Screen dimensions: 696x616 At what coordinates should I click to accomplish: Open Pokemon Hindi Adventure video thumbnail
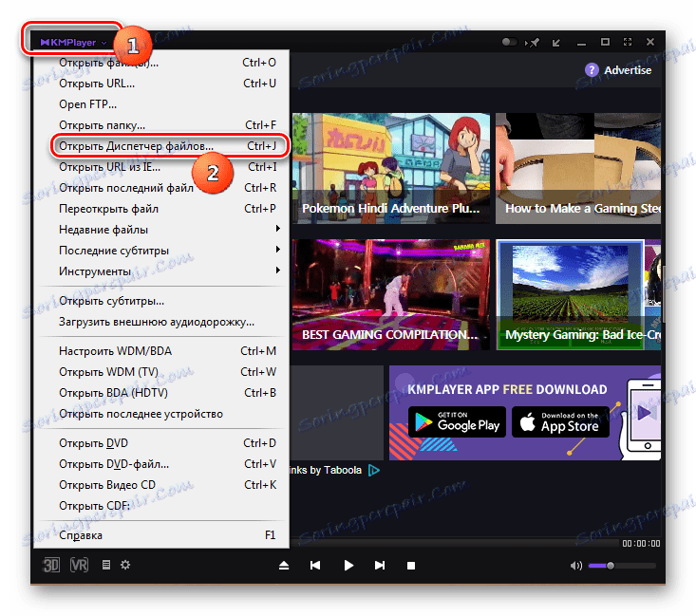391,168
